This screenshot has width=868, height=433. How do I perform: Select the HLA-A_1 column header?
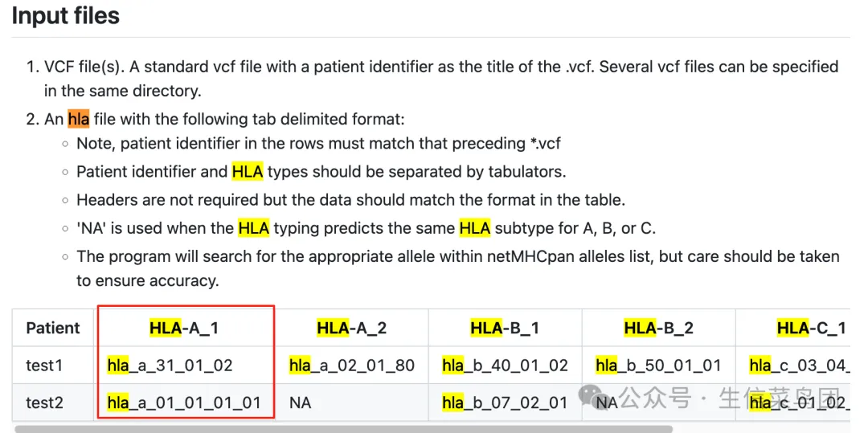pyautogui.click(x=184, y=328)
